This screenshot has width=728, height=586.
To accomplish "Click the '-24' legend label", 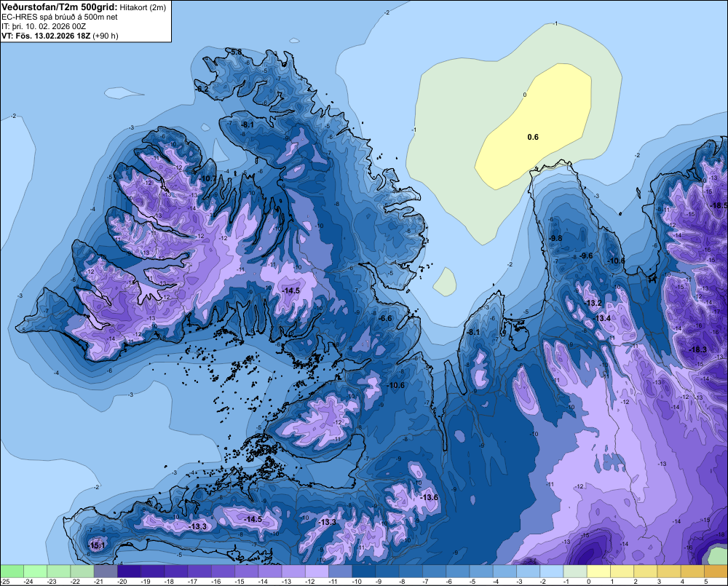I will point(29,582).
